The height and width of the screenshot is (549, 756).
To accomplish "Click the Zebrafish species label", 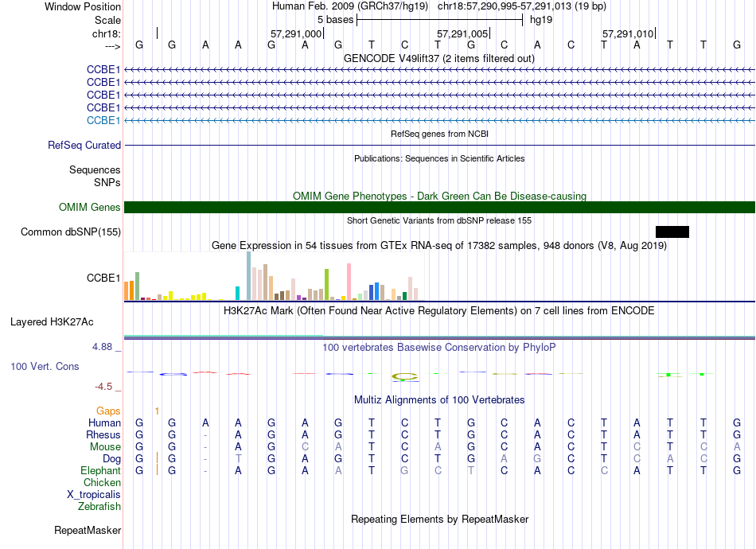I will tap(99, 507).
